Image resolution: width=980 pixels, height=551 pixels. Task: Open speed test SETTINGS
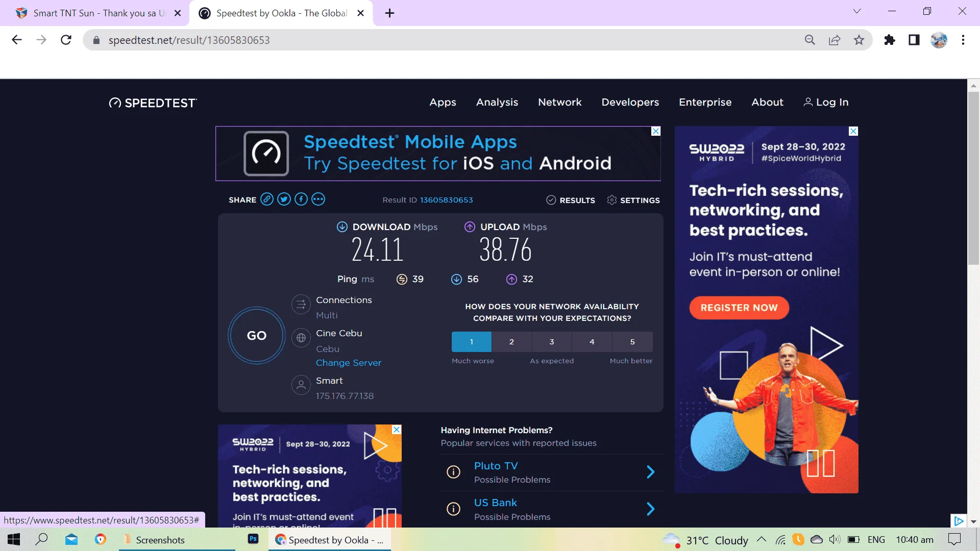coord(633,200)
